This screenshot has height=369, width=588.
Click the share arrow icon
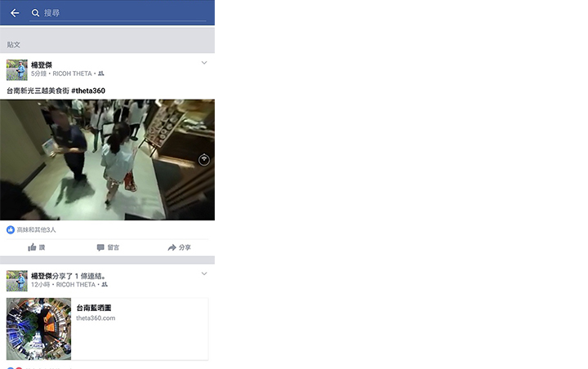[171, 247]
